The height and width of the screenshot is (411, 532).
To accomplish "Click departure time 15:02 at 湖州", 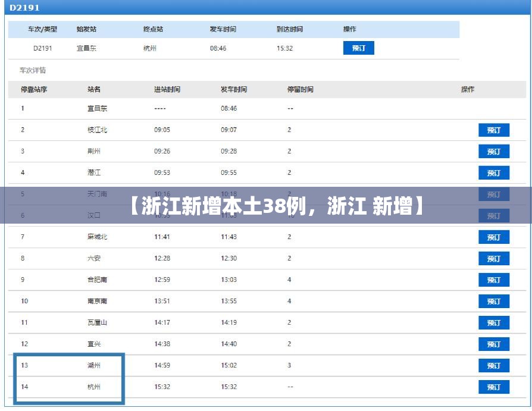I will (x=229, y=366).
